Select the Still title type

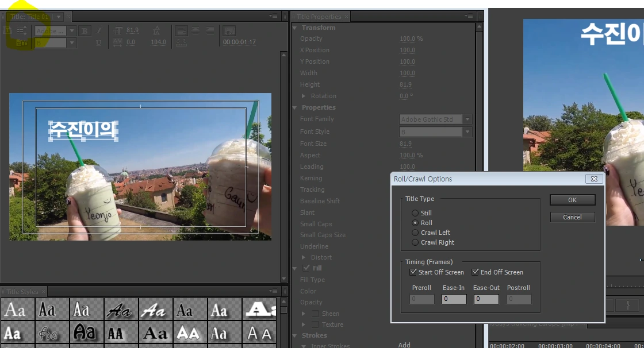tap(415, 213)
